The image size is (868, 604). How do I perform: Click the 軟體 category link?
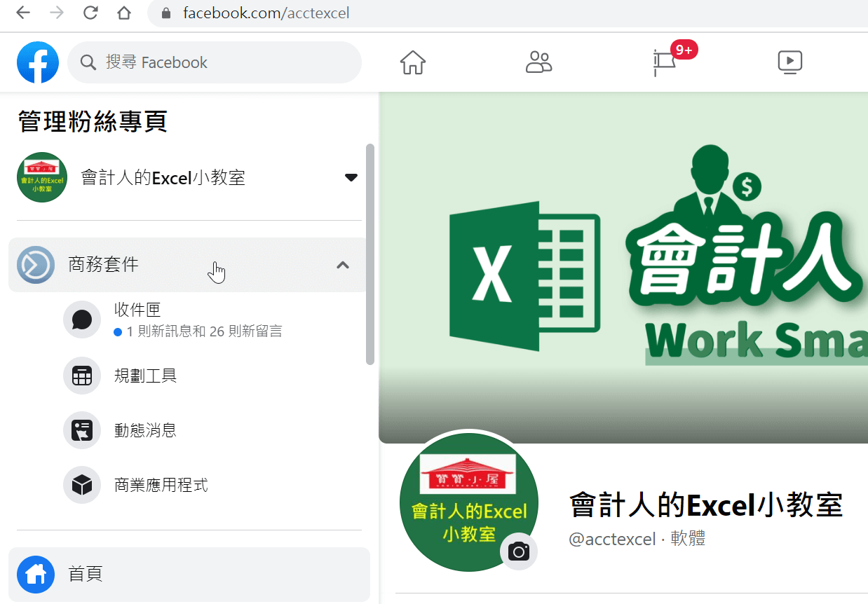tap(688, 539)
